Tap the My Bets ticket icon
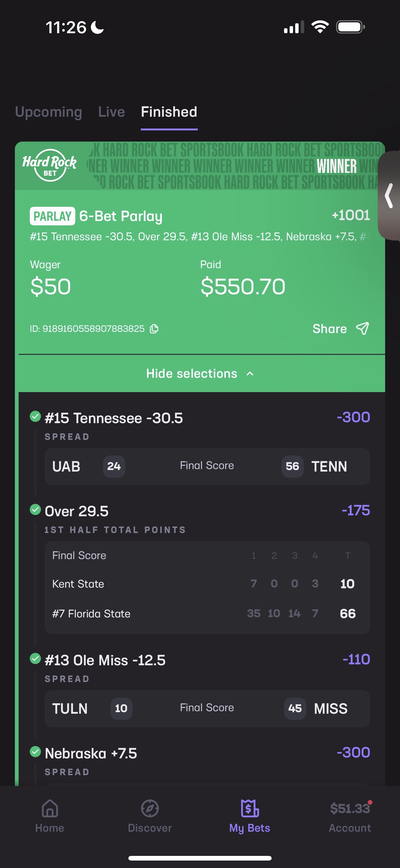The image size is (400, 868). (x=250, y=808)
